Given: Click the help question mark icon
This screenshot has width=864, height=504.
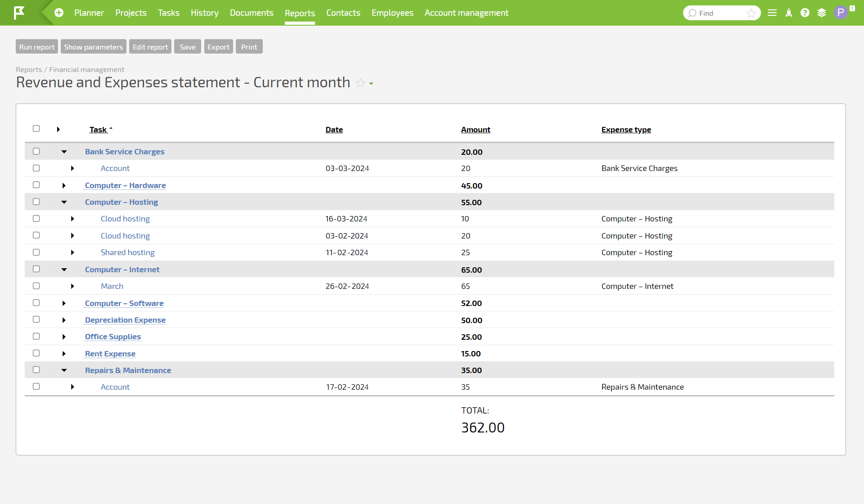Looking at the screenshot, I should (805, 13).
